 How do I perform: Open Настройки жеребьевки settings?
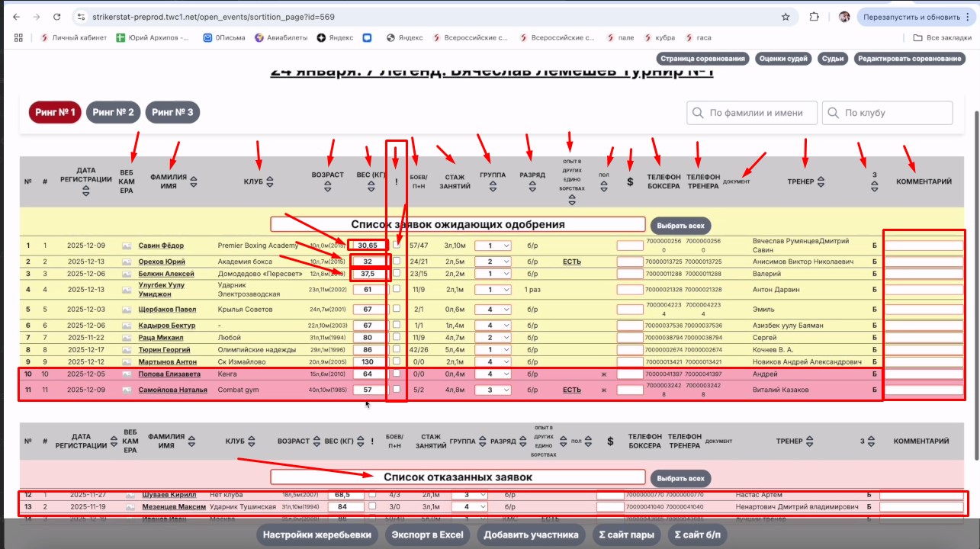click(317, 535)
